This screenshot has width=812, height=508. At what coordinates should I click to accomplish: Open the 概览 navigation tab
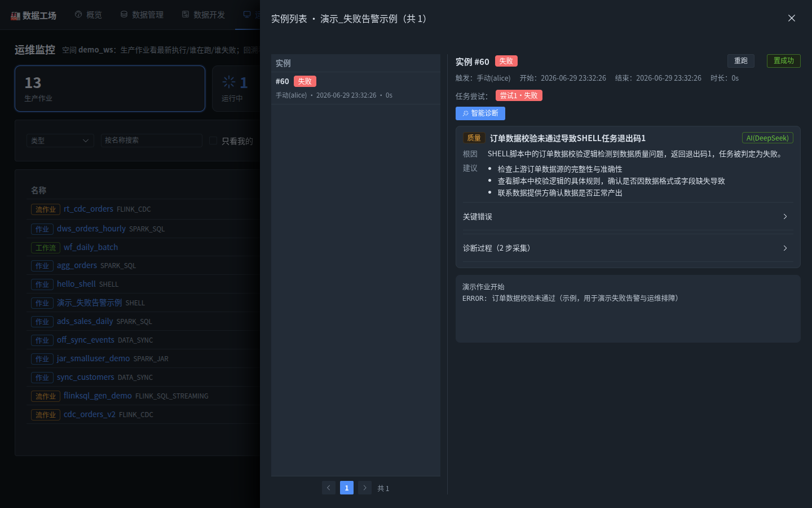point(89,15)
